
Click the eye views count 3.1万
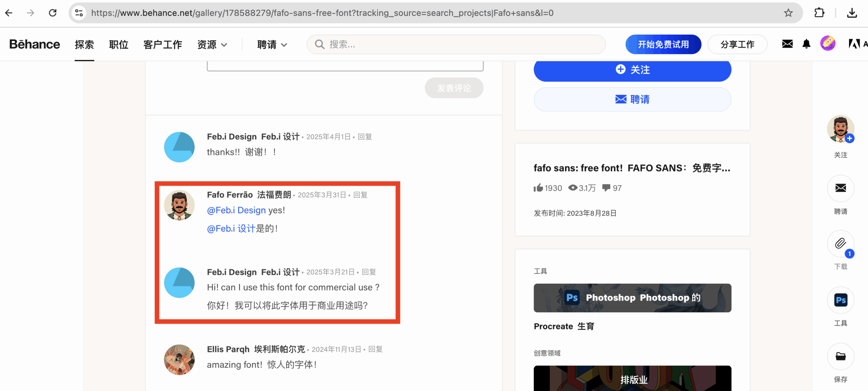coord(582,188)
